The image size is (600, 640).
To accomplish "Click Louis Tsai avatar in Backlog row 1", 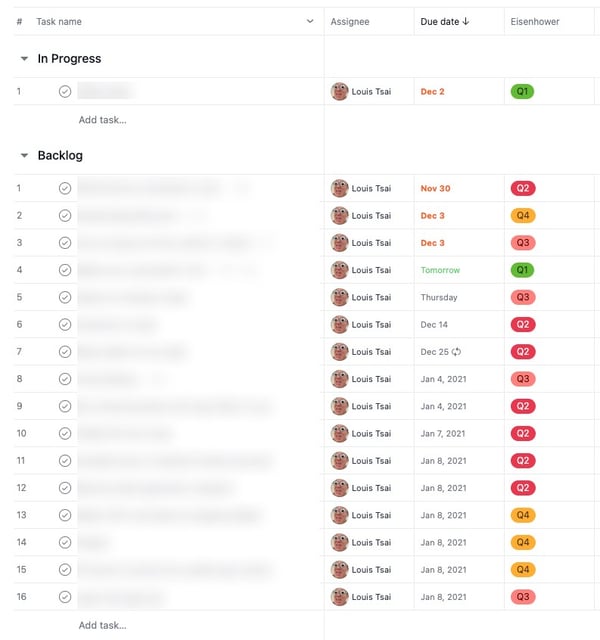I will click(340, 188).
